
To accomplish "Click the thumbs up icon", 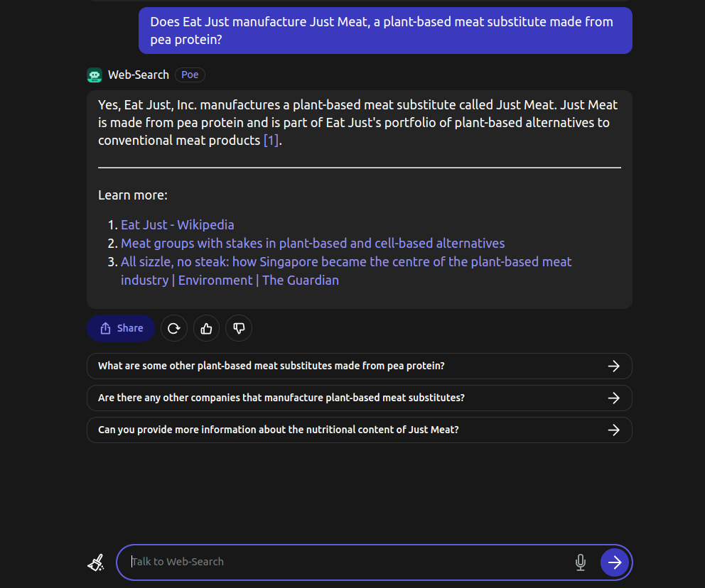I will [x=206, y=328].
